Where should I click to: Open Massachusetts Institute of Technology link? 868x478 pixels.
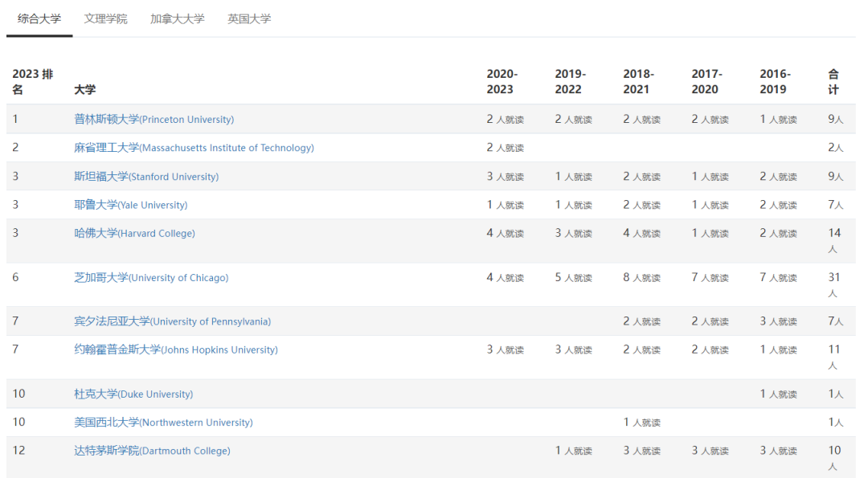[194, 148]
